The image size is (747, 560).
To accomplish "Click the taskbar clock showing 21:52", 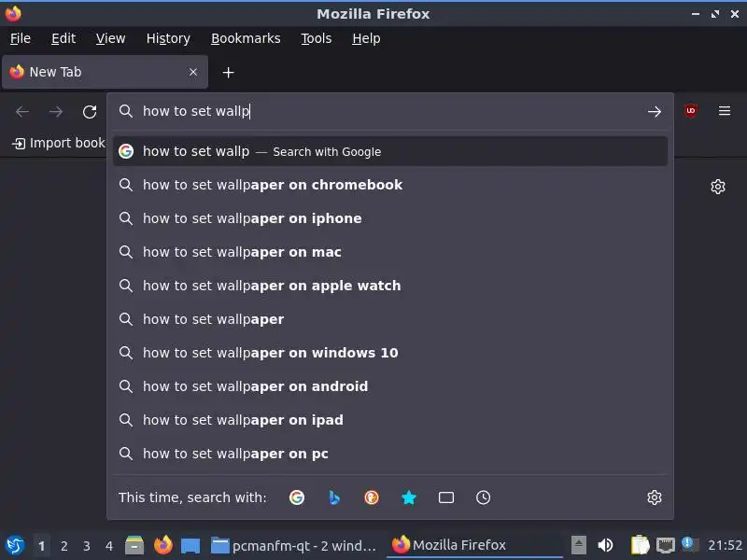I will [x=725, y=545].
